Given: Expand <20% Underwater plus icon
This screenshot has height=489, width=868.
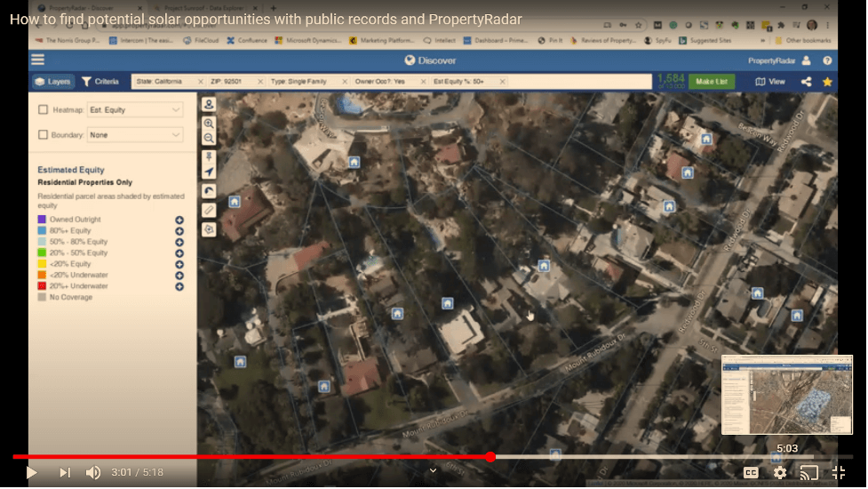Looking at the screenshot, I should click(179, 276).
